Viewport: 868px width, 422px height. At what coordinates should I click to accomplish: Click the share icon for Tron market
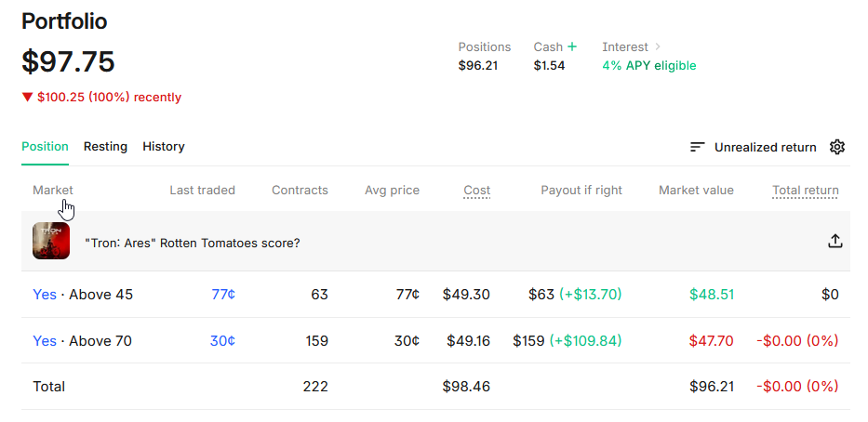click(835, 242)
